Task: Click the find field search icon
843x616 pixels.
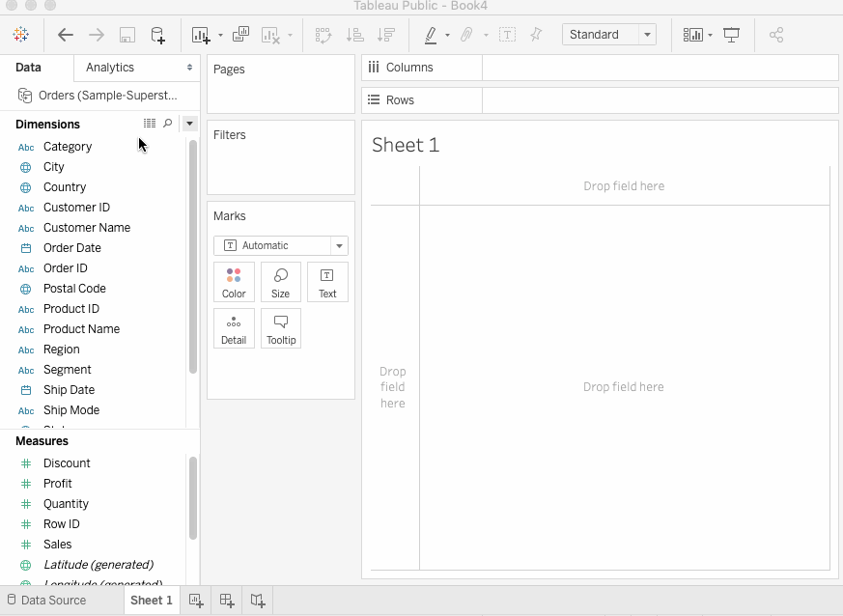Action: [168, 124]
